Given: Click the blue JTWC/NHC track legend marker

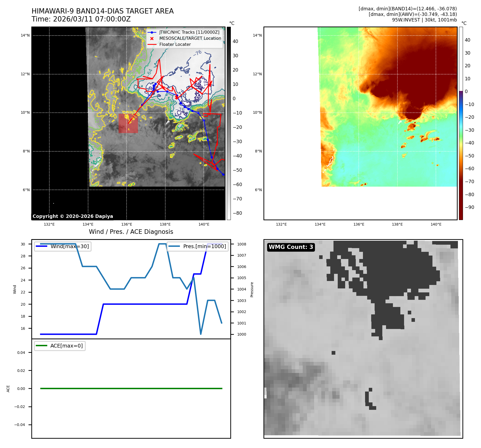Looking at the screenshot, I should click(152, 32).
